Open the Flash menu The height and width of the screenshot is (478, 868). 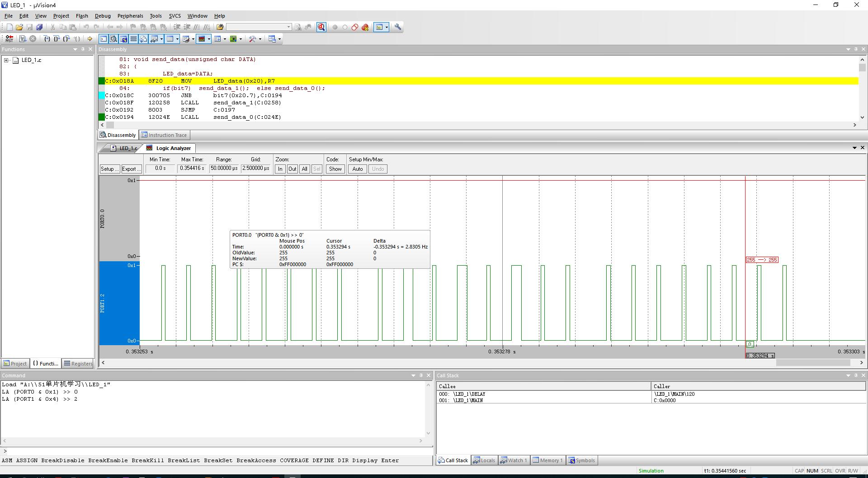pyautogui.click(x=82, y=16)
